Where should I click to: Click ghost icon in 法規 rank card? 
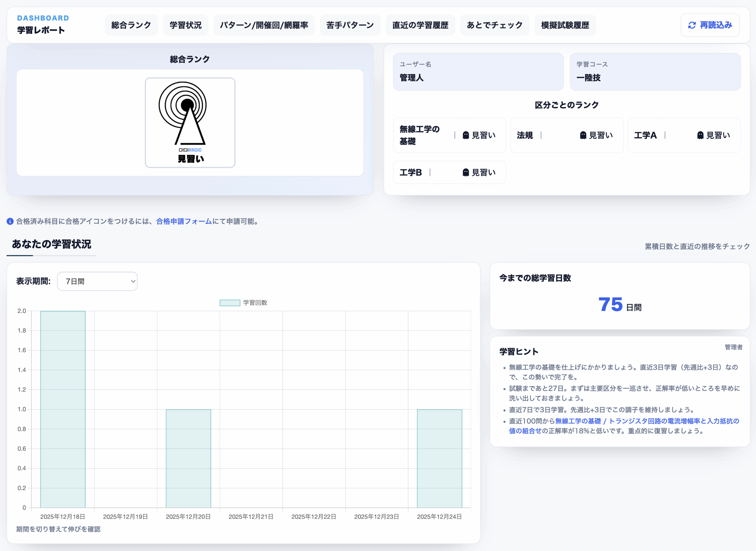583,135
